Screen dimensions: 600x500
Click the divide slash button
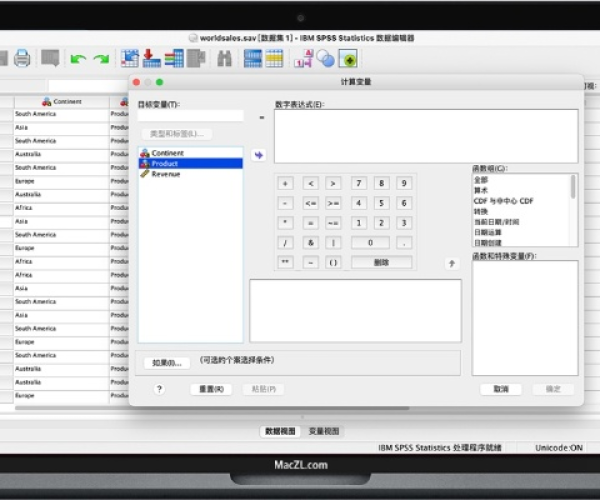[x=285, y=243]
